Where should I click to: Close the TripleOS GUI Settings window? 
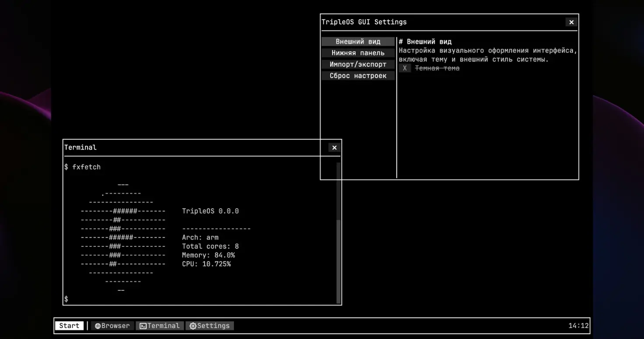571,22
